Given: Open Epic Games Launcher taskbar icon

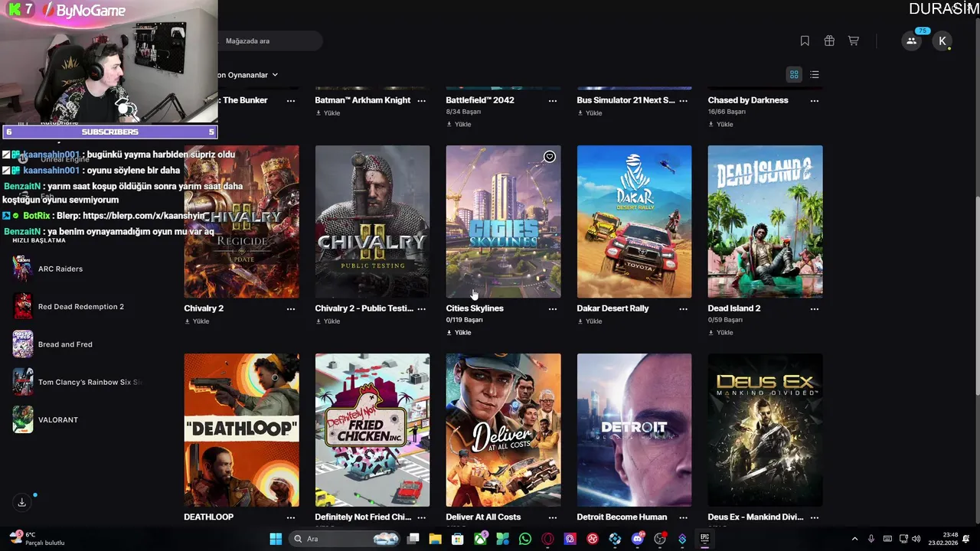Looking at the screenshot, I should pyautogui.click(x=704, y=539).
